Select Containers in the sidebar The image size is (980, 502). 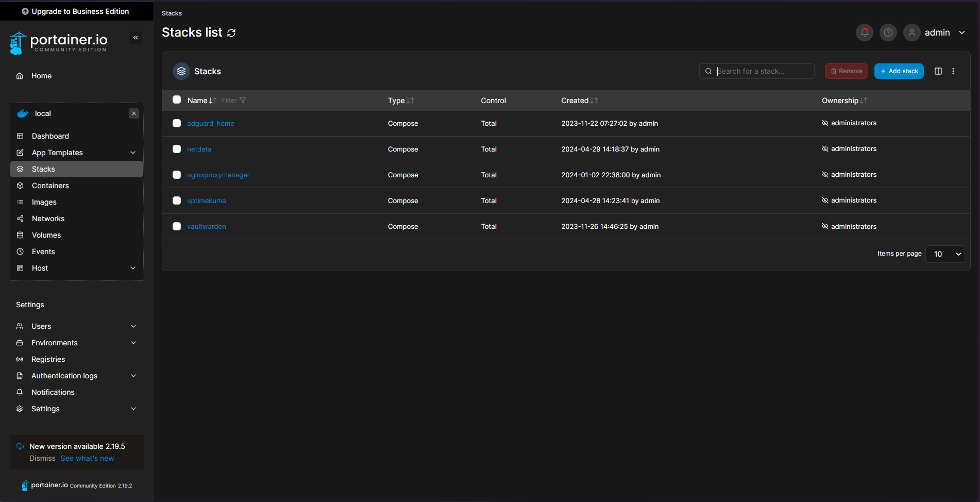[50, 186]
